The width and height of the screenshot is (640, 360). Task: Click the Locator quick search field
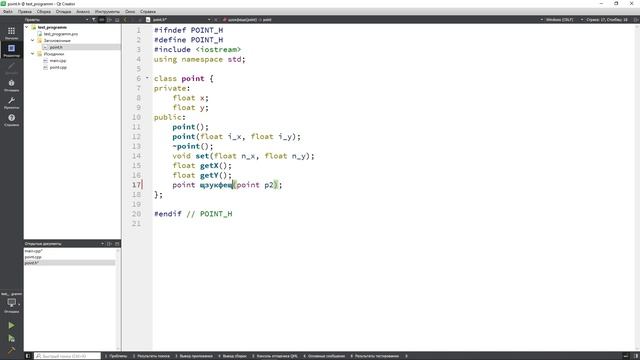pyautogui.click(x=67, y=356)
